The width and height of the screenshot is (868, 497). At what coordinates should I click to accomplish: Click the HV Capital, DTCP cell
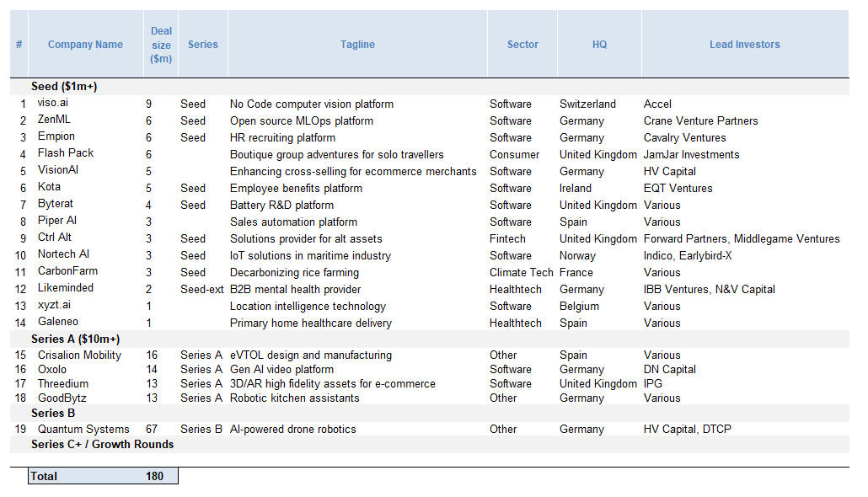688,429
